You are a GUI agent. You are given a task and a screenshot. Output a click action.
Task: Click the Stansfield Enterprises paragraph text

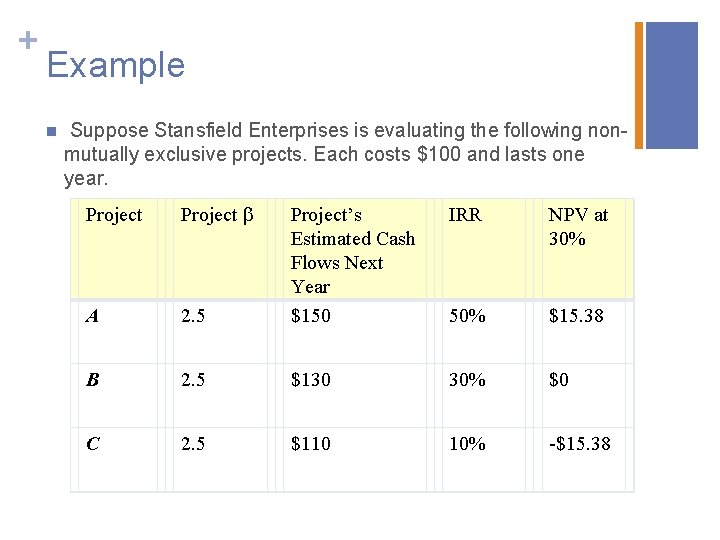(x=345, y=154)
